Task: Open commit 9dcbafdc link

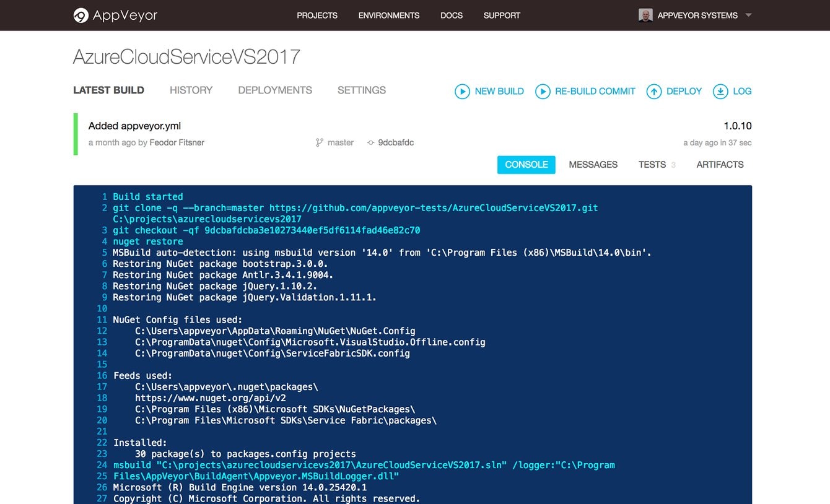Action: tap(396, 142)
